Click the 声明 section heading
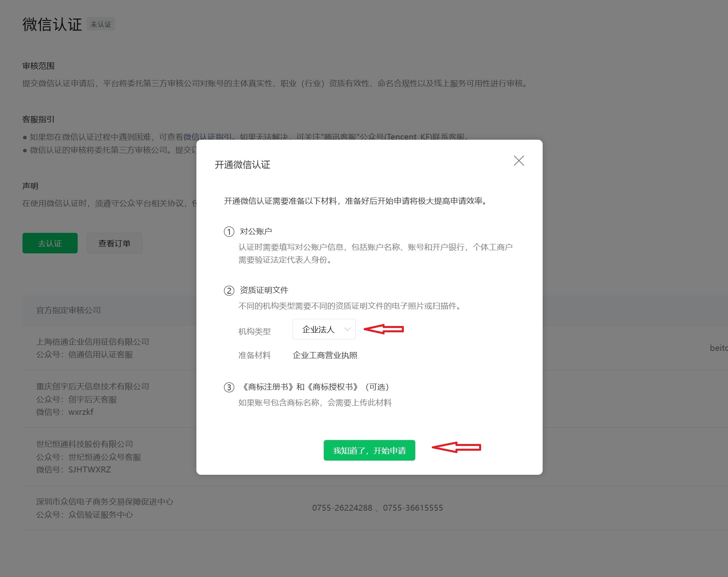This screenshot has height=577, width=728. click(x=30, y=186)
